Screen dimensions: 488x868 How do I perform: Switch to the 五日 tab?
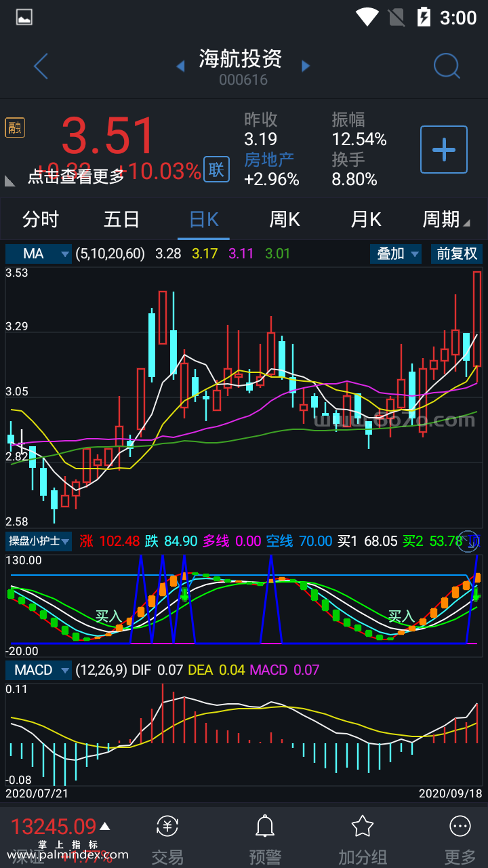122,219
